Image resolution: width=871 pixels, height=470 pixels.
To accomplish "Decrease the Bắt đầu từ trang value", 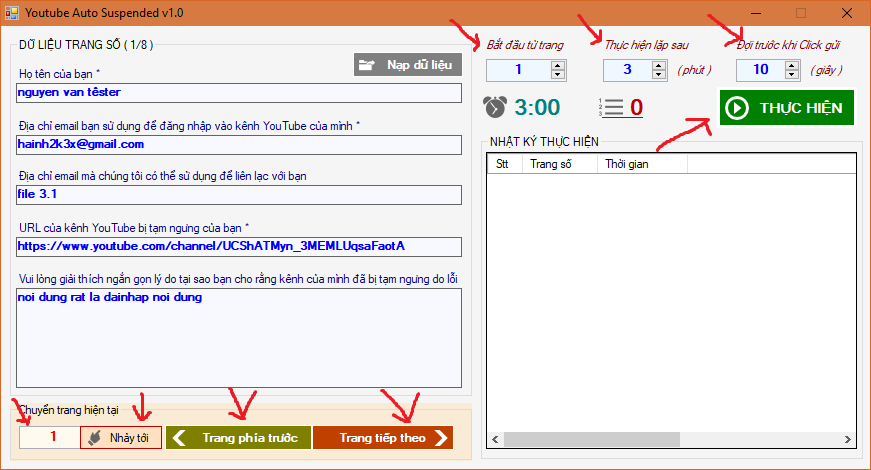I will point(558,75).
